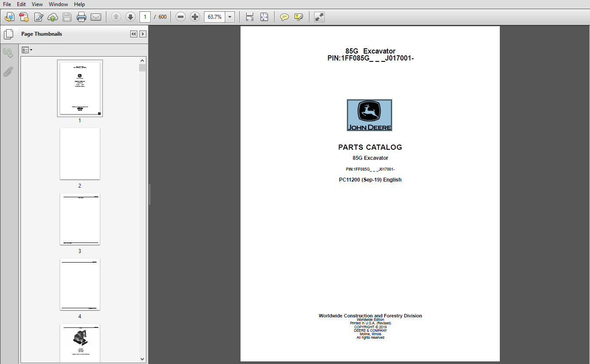Click the 'Moline, Illinois' line
590x364 pixels.
[x=370, y=334]
